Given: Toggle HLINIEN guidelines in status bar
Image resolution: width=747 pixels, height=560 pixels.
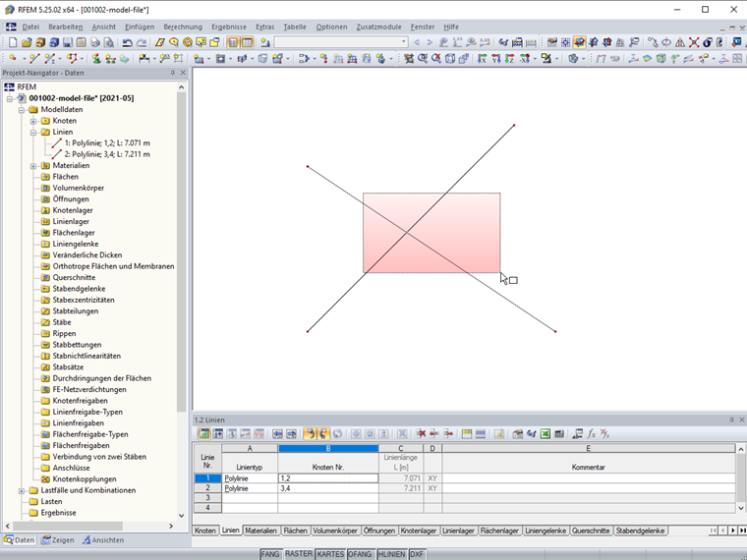Looking at the screenshot, I should (x=391, y=554).
